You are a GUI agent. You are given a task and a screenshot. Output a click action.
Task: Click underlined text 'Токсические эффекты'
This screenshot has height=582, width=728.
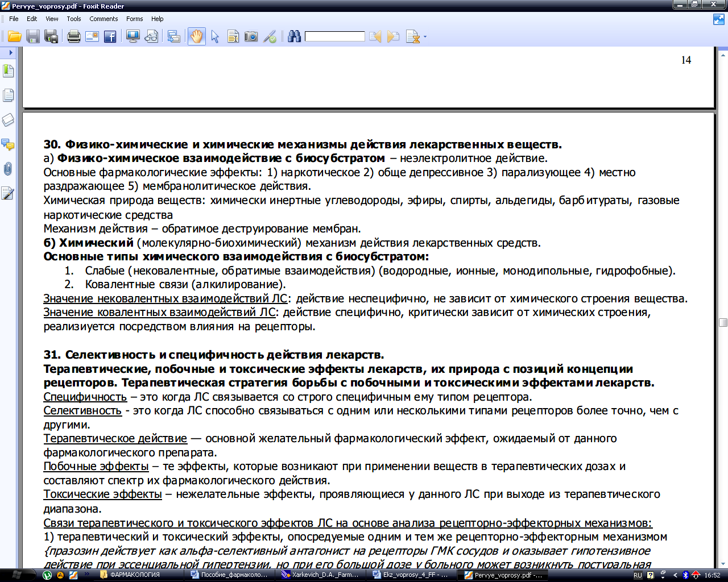pos(103,494)
